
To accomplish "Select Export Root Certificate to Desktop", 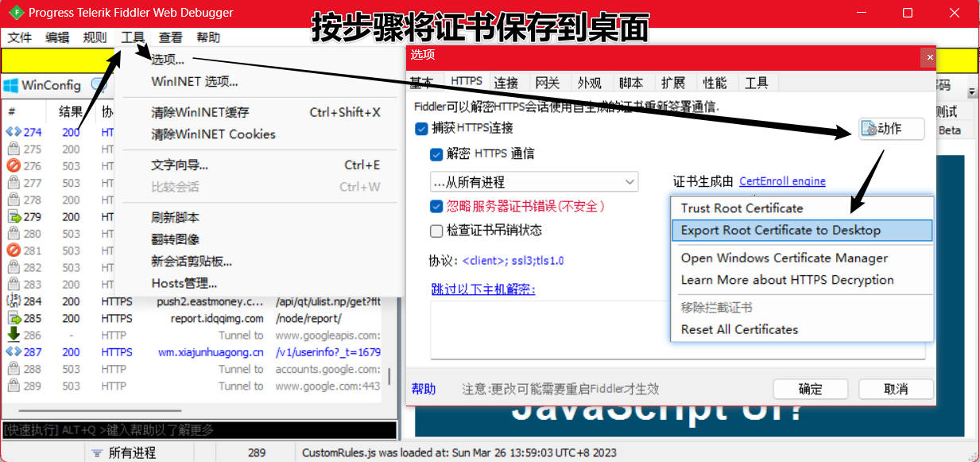I will coord(801,231).
